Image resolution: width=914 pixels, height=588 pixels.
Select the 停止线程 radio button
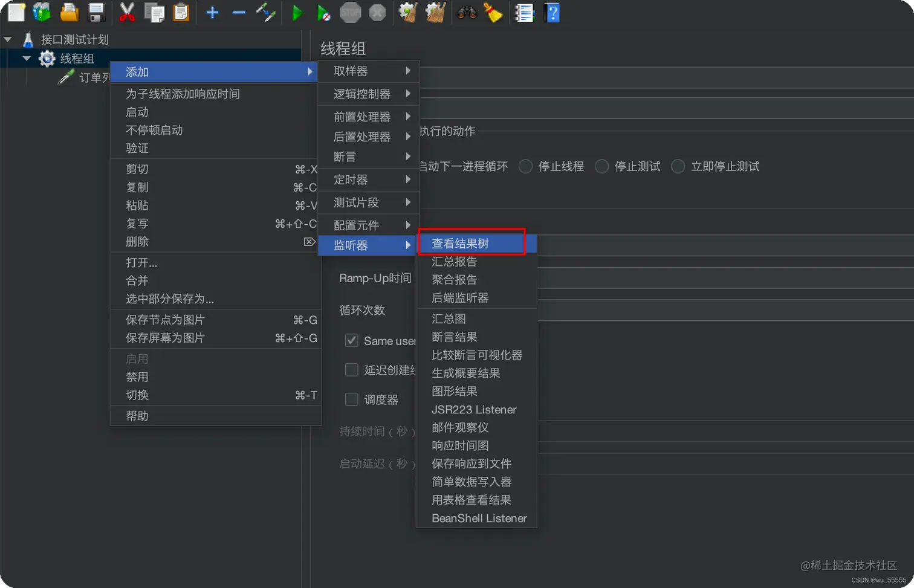(525, 166)
